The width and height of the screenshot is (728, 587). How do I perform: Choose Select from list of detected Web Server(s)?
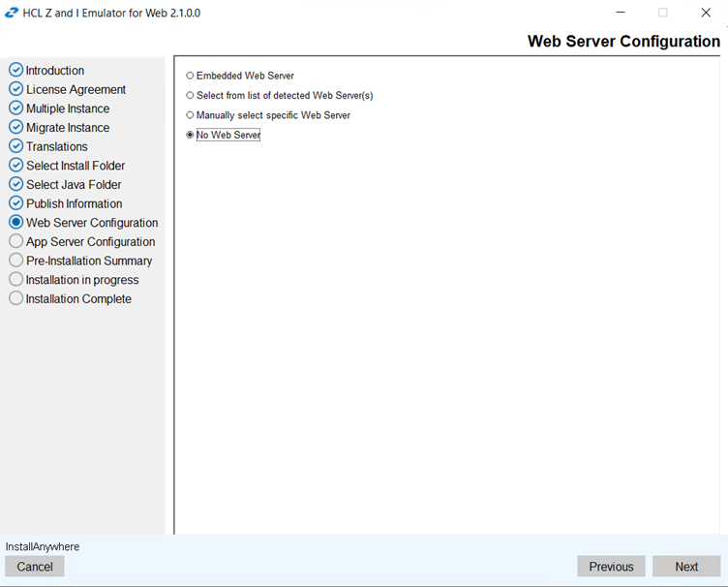190,95
